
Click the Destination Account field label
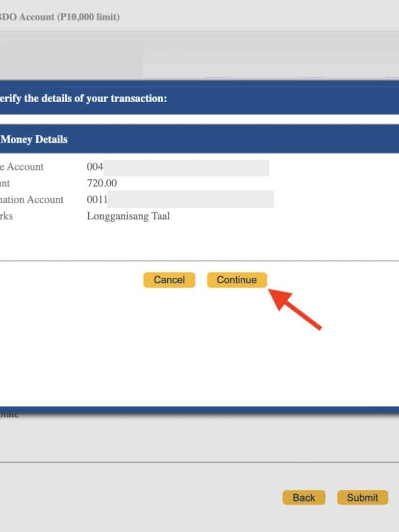[32, 200]
